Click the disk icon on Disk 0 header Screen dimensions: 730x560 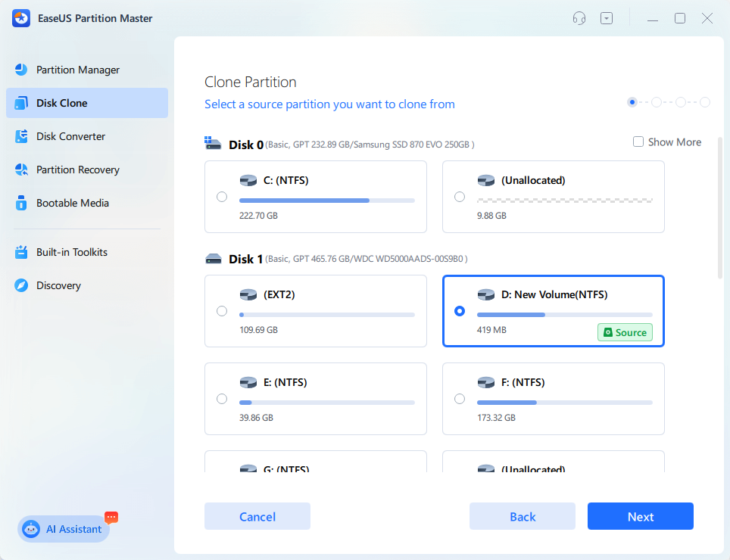(x=213, y=142)
